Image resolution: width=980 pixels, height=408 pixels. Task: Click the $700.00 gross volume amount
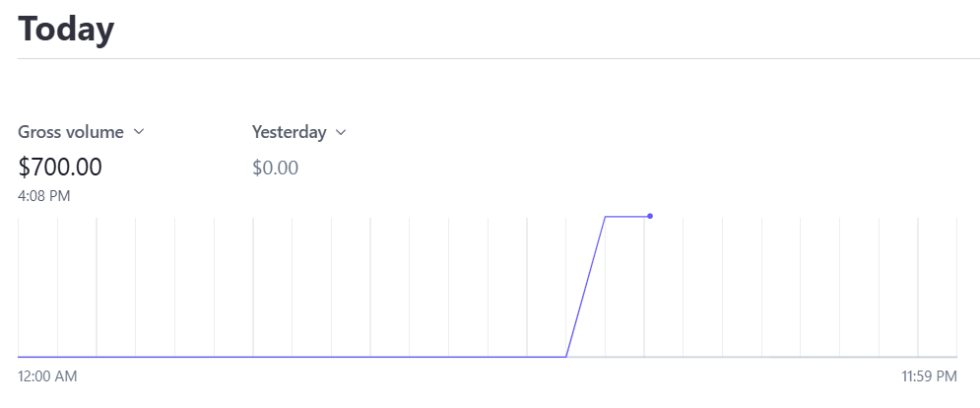[60, 168]
